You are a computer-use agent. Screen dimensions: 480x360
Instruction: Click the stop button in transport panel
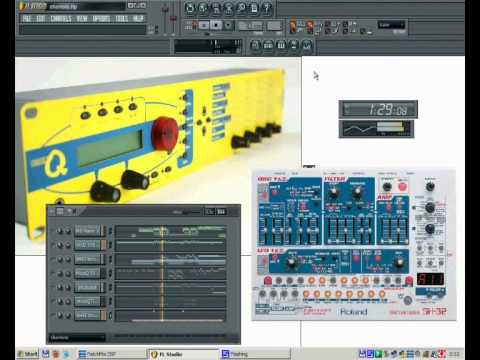click(x=216, y=25)
